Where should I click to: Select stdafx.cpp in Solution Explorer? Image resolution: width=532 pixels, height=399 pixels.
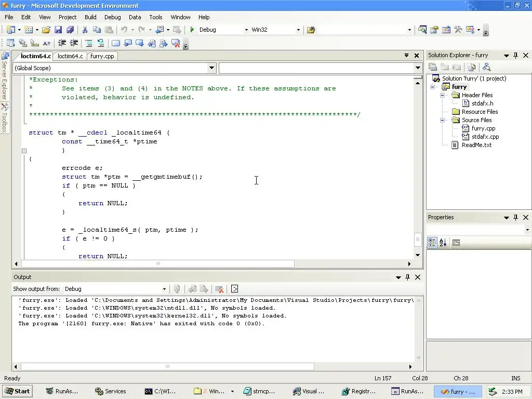click(485, 137)
